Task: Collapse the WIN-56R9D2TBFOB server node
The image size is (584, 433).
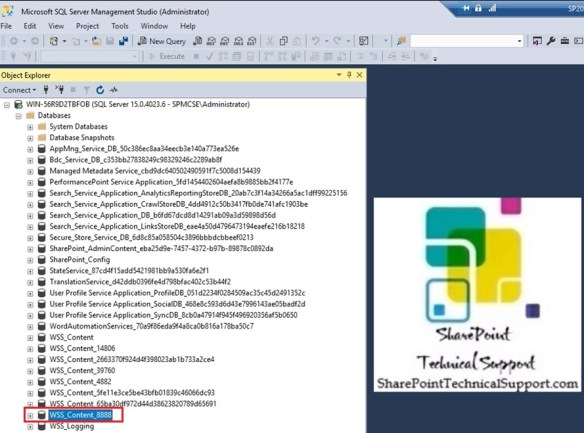Action: (7, 105)
